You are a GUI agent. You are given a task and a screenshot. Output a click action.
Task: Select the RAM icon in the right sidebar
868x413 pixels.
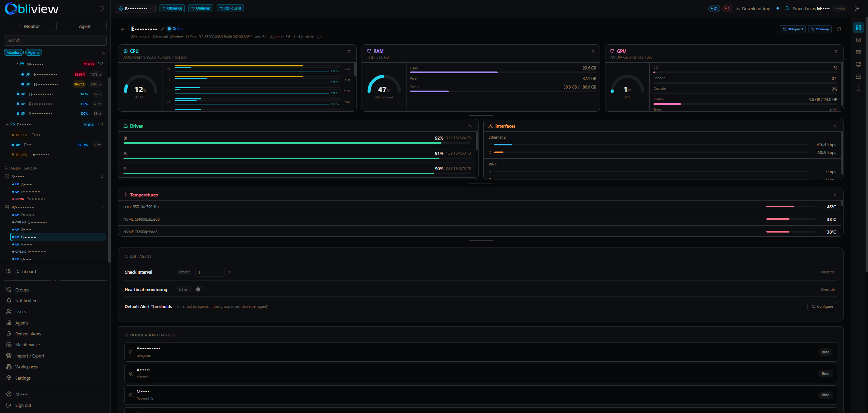click(859, 52)
